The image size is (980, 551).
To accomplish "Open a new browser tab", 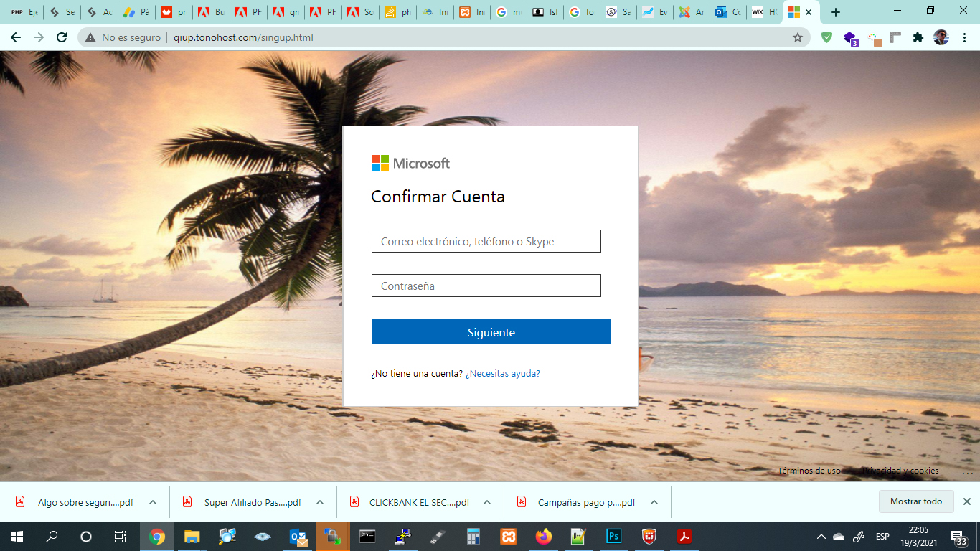I will click(835, 12).
